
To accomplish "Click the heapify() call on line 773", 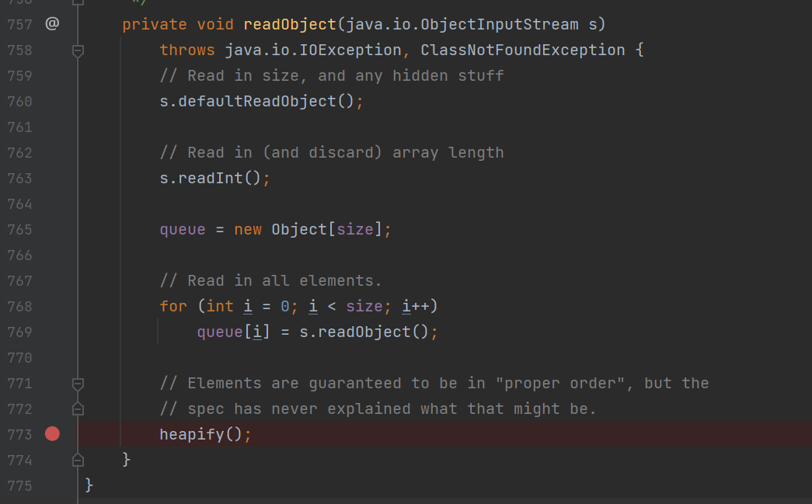I will tap(201, 435).
